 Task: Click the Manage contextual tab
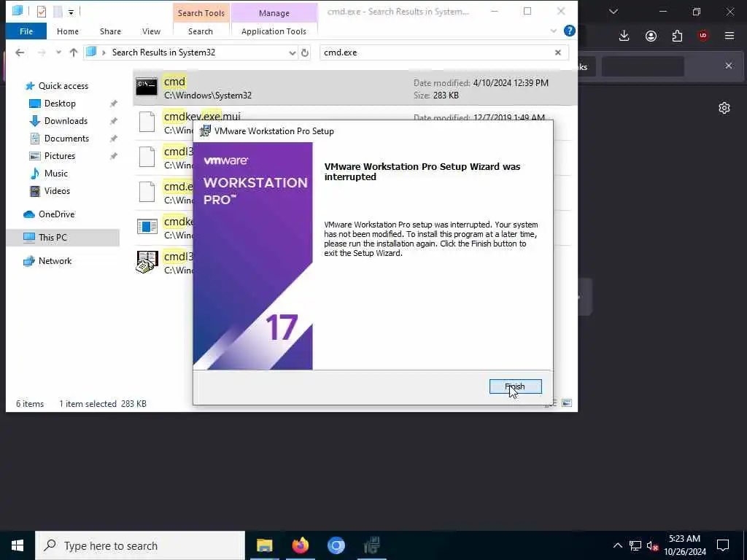274,13
